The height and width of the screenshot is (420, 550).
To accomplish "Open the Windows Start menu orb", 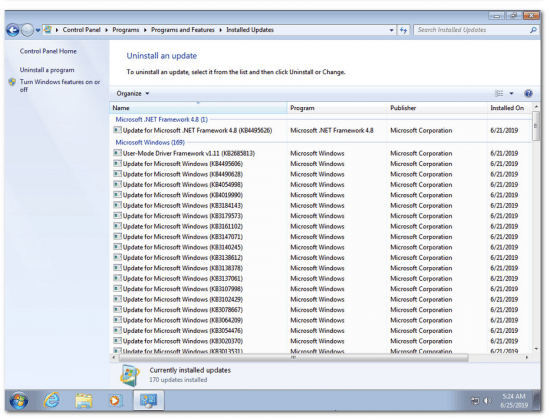I will pos(19,400).
